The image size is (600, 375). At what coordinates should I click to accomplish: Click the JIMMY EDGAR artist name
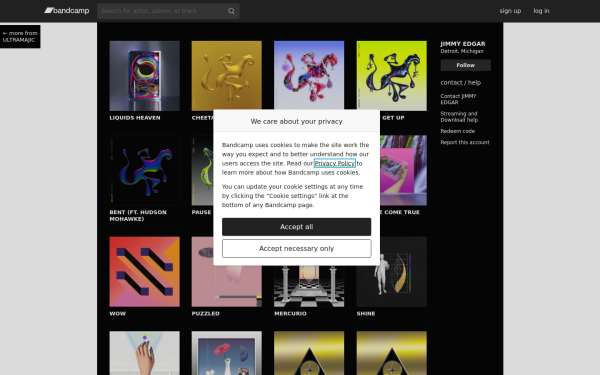click(x=463, y=44)
